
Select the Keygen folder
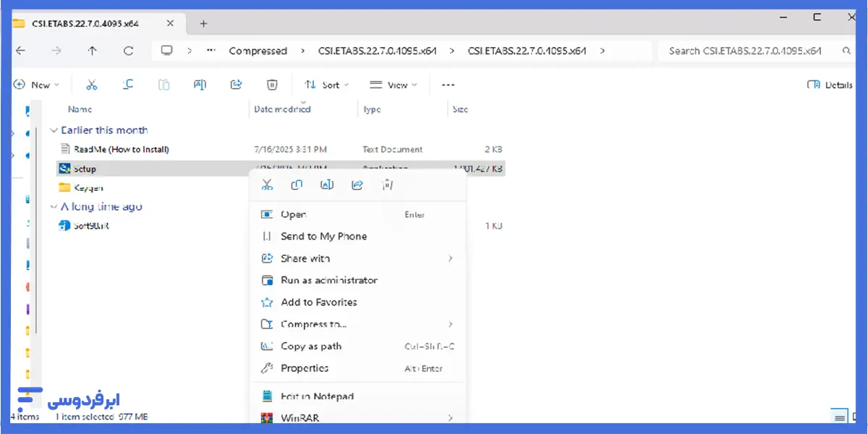(81, 187)
